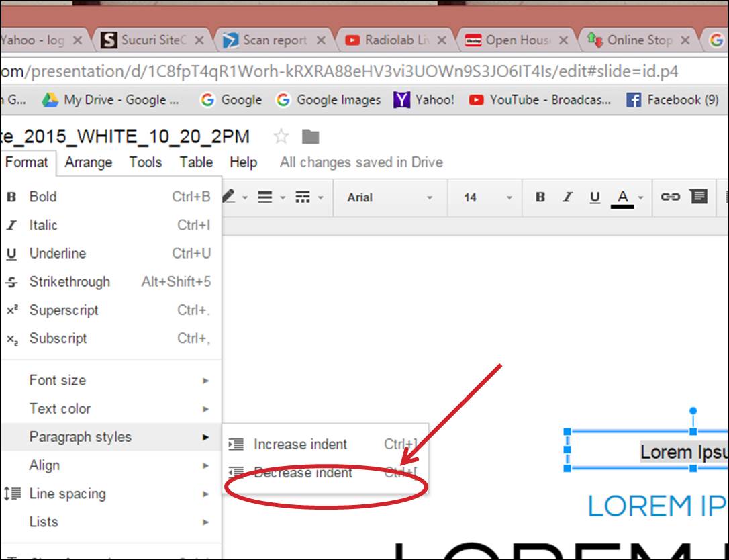The image size is (729, 560).
Task: Select Increase indent in the submenu
Action: click(325, 445)
